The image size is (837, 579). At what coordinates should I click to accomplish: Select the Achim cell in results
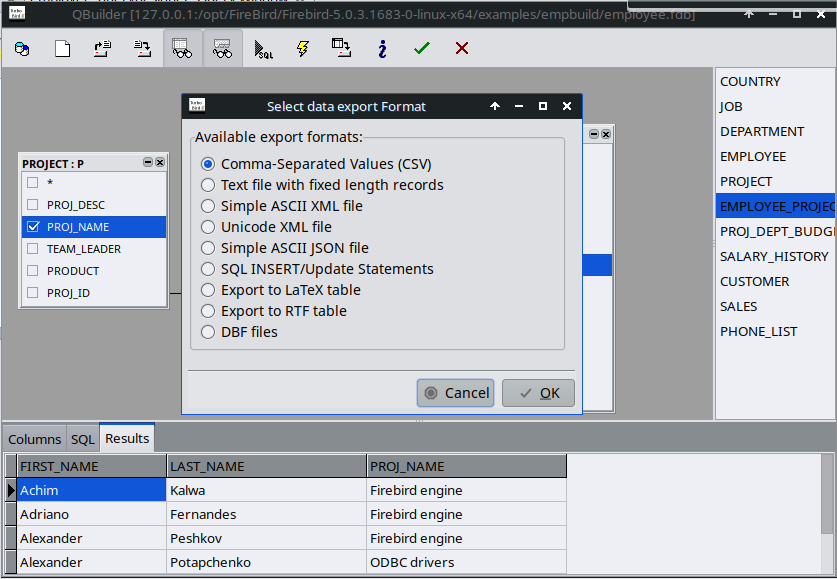(92, 490)
